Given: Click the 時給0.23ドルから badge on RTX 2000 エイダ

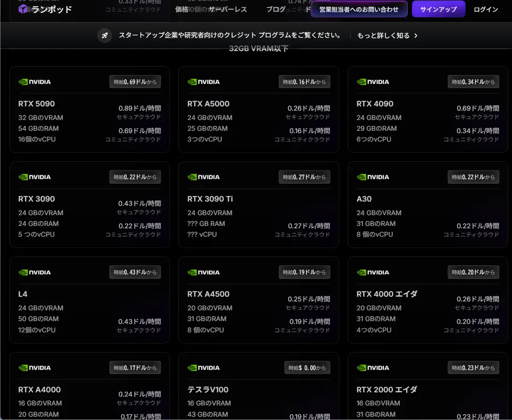Looking at the screenshot, I should [474, 368].
